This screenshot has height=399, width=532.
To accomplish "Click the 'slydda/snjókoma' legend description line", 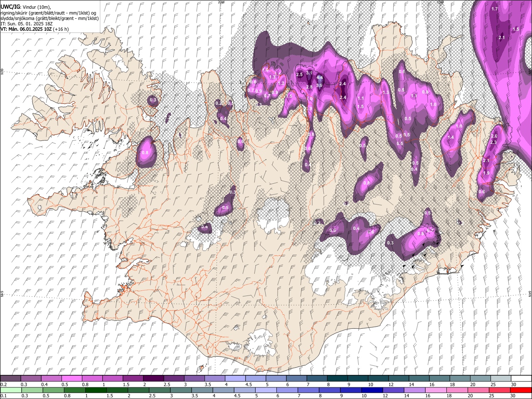I will pos(49,18).
